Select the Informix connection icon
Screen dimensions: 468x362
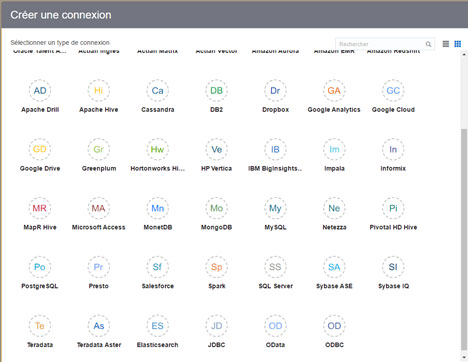coord(393,149)
